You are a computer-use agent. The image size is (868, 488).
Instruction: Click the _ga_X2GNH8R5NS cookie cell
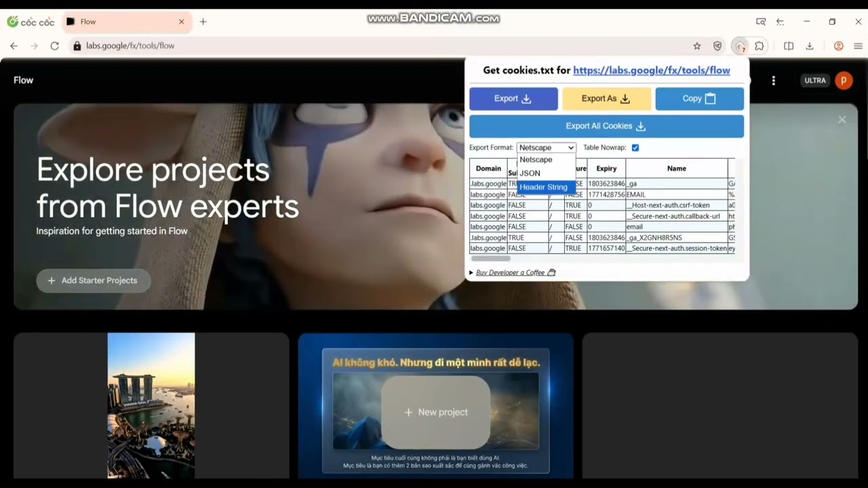coord(676,238)
